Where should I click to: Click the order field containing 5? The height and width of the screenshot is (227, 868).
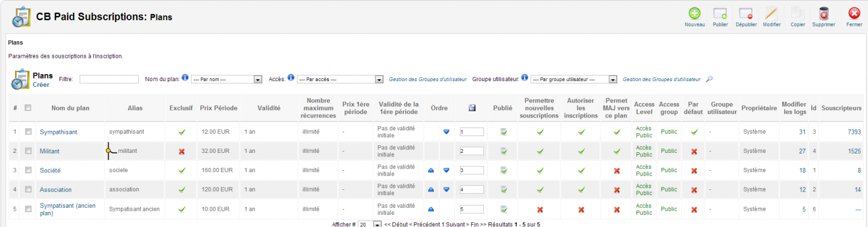472,209
